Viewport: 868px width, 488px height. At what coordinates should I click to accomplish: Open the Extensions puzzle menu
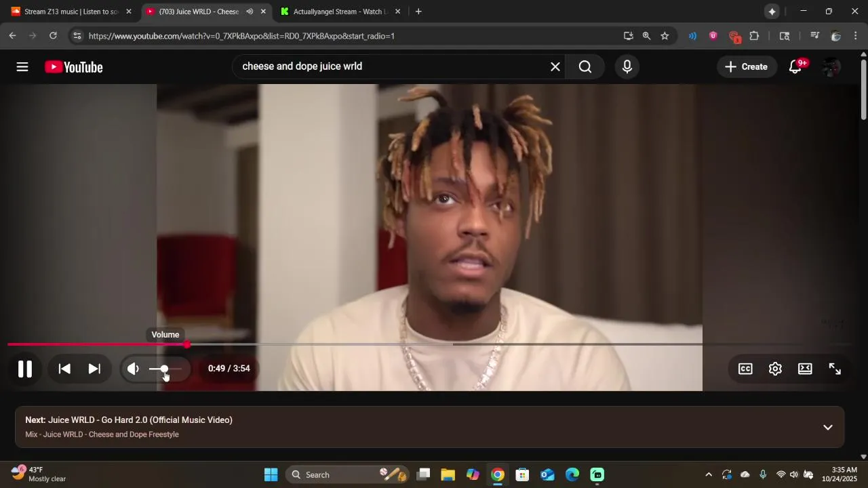point(754,36)
